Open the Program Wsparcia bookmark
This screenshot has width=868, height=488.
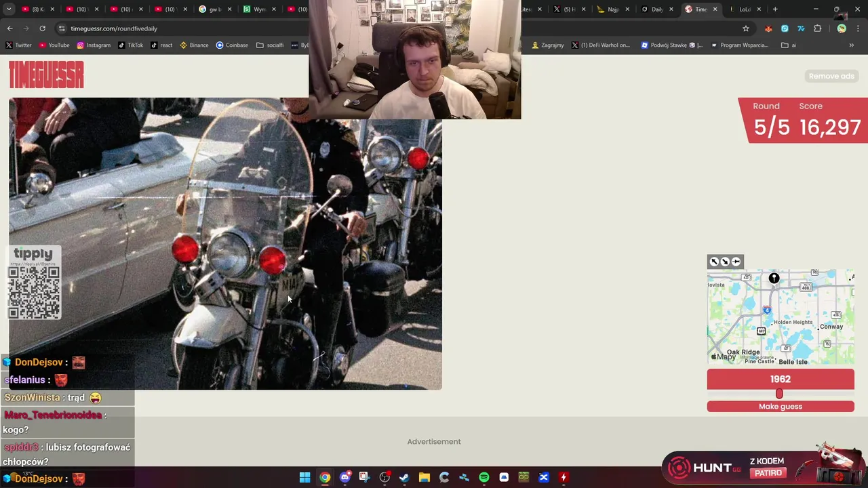pyautogui.click(x=740, y=45)
